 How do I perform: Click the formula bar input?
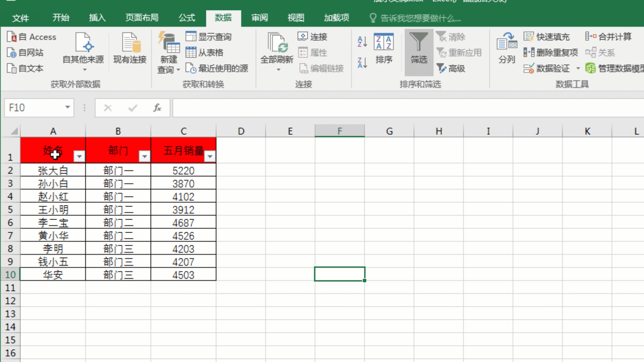(x=408, y=108)
